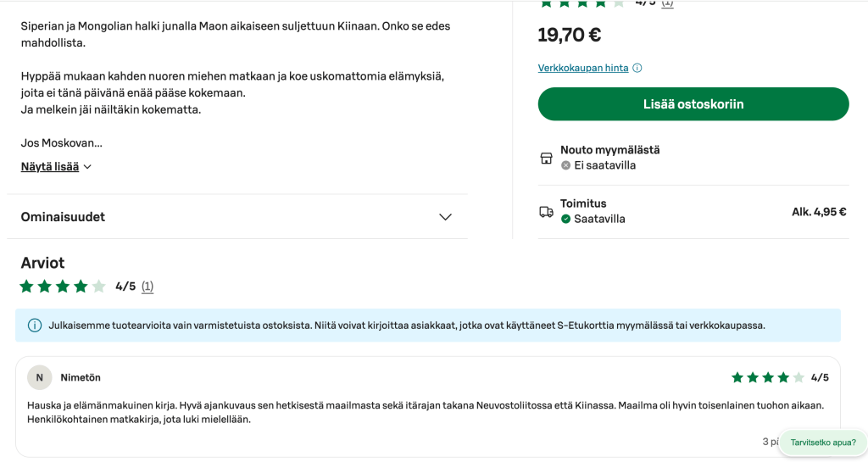This screenshot has height=462, width=868.
Task: Click the info icon beside Verkkokaupan hinta
Action: tap(637, 68)
